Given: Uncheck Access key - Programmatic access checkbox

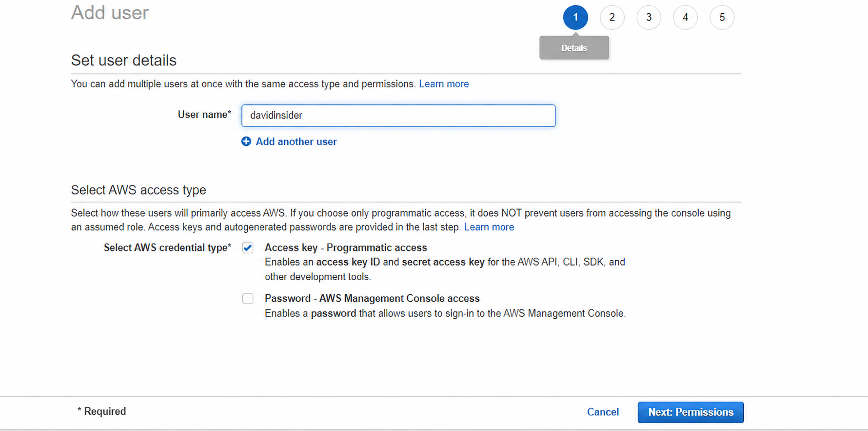Looking at the screenshot, I should [x=248, y=248].
